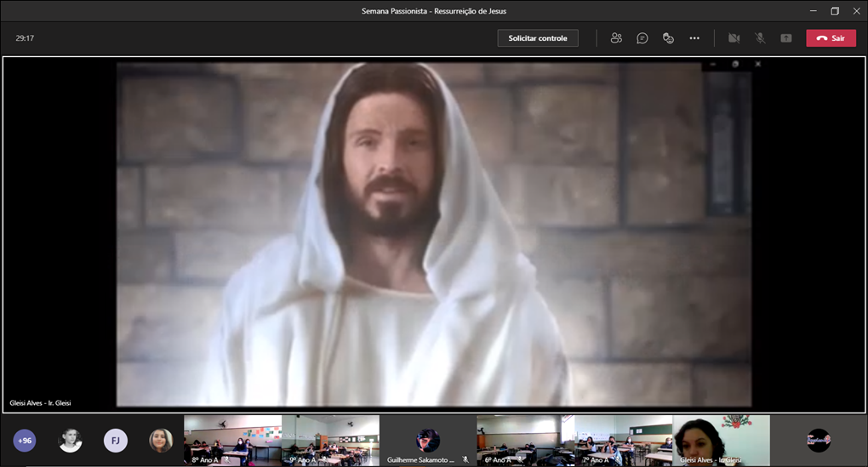The image size is (868, 467).
Task: Select the Gleisi Alves webcam tile
Action: click(721, 441)
